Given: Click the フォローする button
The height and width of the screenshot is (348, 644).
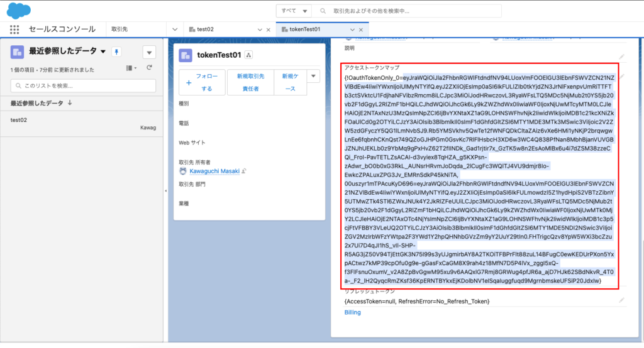Looking at the screenshot, I should pyautogui.click(x=201, y=82).
